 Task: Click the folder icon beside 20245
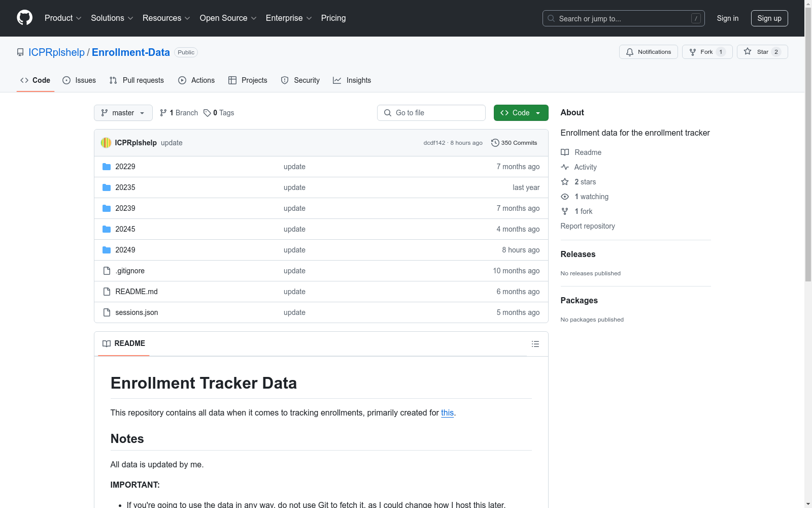(107, 229)
